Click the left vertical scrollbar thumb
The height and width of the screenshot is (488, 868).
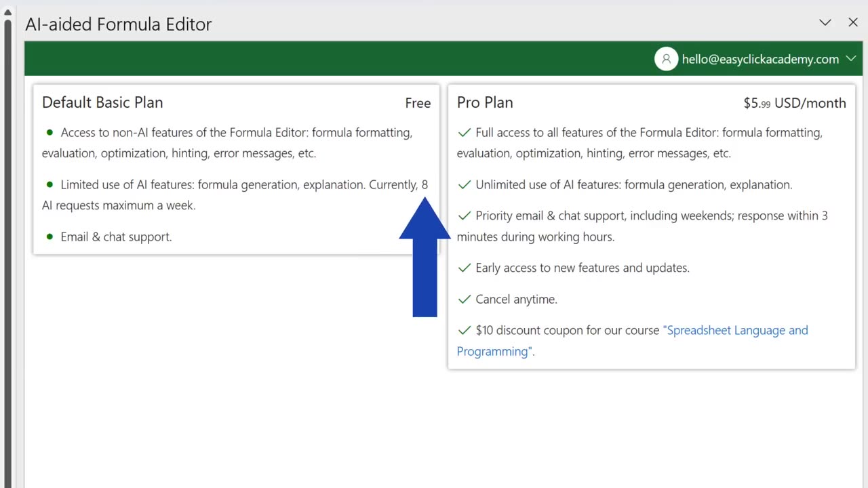click(8, 203)
